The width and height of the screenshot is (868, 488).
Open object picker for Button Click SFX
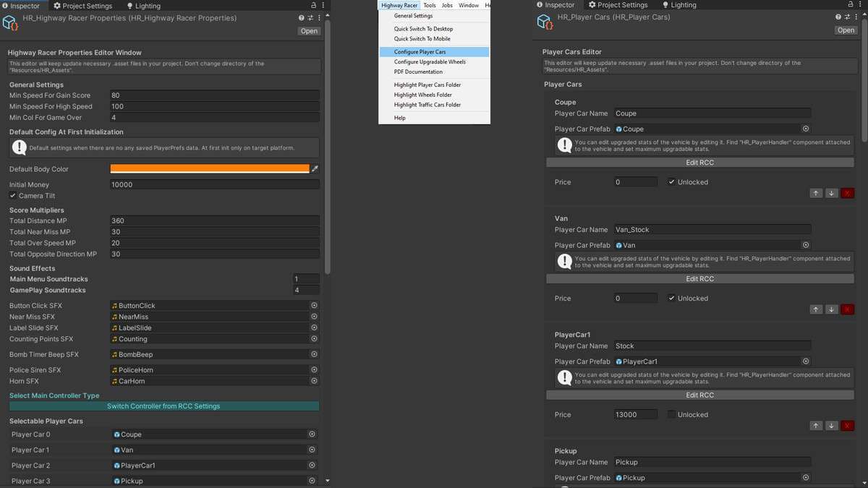coord(315,306)
